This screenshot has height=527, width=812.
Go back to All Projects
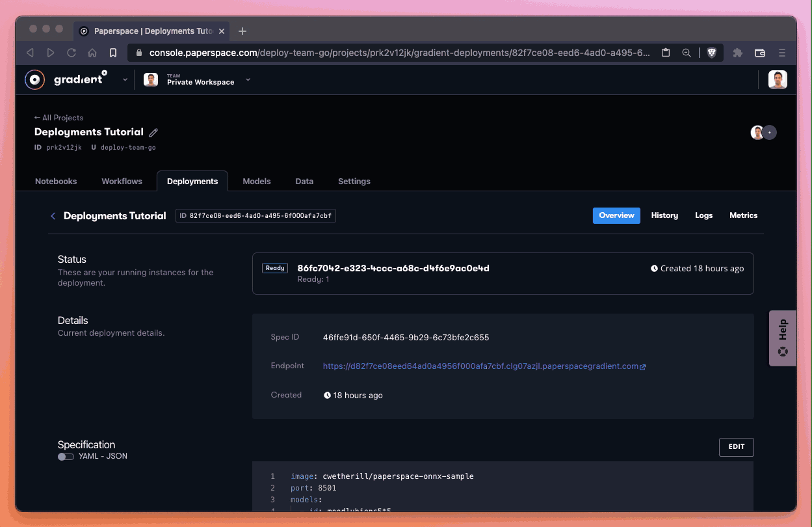click(x=59, y=118)
